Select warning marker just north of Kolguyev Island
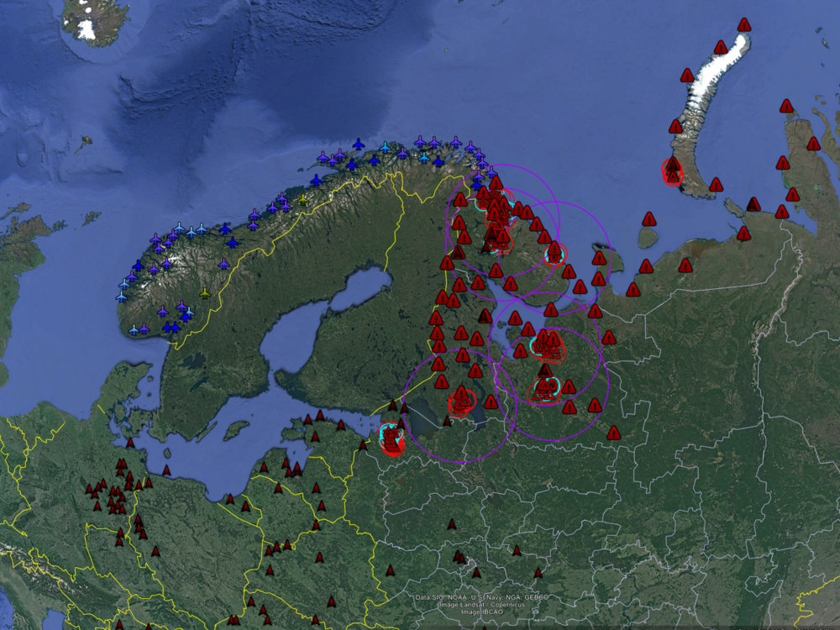The image size is (840, 630). (648, 219)
